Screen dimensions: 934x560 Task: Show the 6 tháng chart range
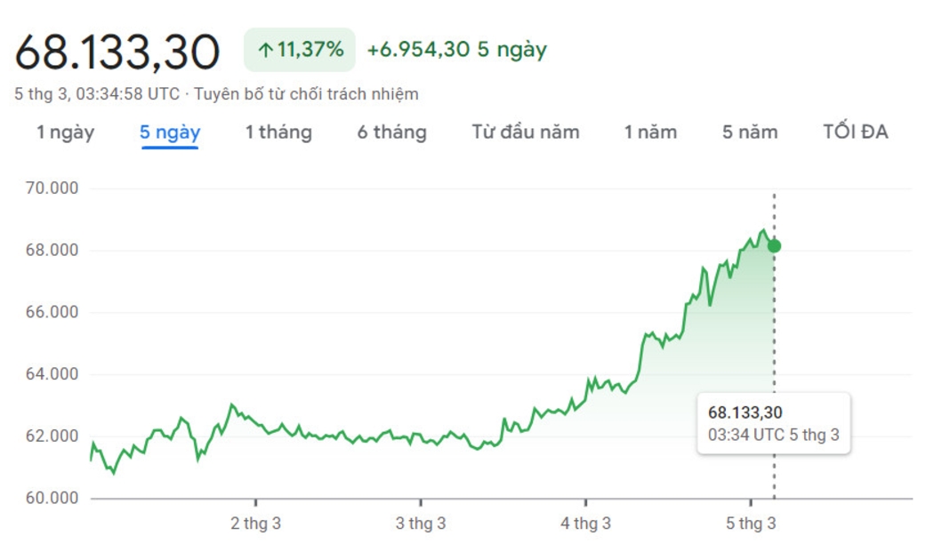click(391, 132)
